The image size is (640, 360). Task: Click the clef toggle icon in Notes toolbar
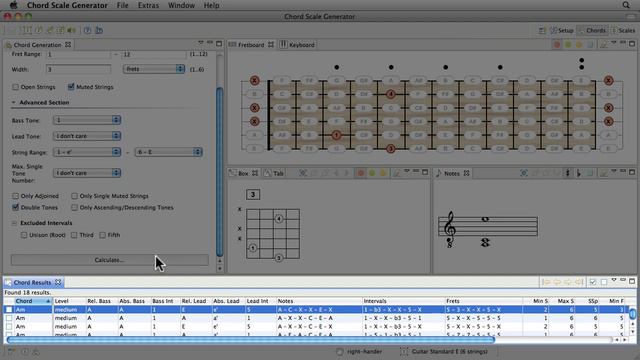point(568,173)
